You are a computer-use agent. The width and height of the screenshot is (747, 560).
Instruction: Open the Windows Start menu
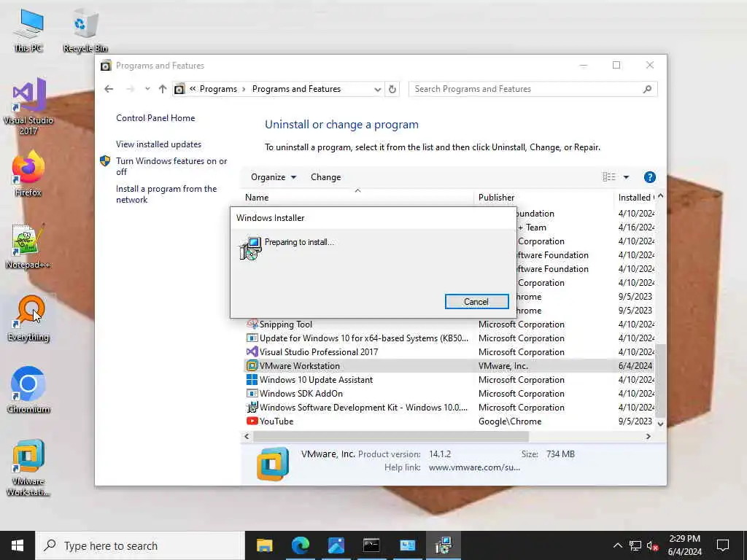[18, 545]
